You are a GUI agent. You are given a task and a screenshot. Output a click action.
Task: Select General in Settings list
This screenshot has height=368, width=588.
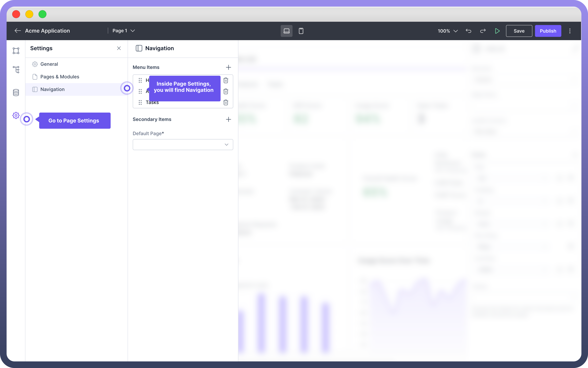point(49,64)
